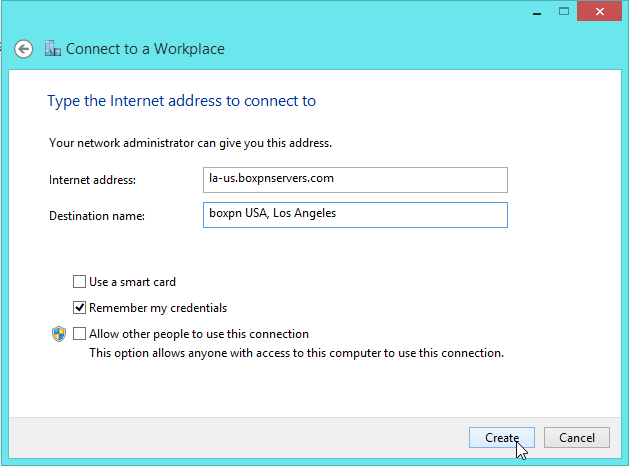Viewport: 629px width, 466px height.
Task: Tick Allow other people to use this connection
Action: pyautogui.click(x=79, y=334)
